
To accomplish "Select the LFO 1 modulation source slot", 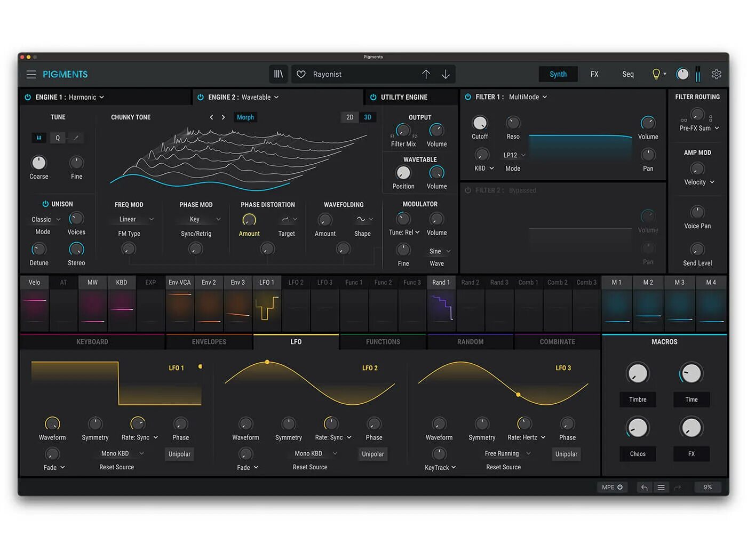I will [x=267, y=303].
